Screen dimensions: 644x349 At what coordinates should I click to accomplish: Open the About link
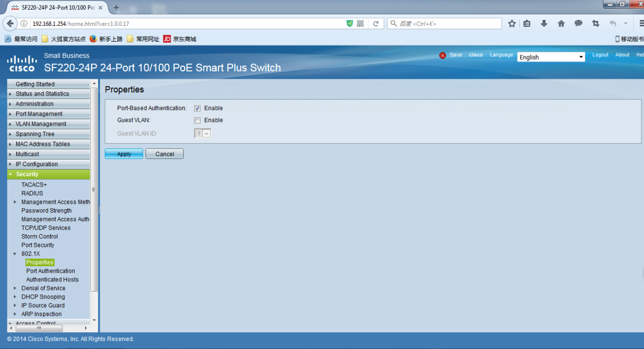[x=622, y=55]
